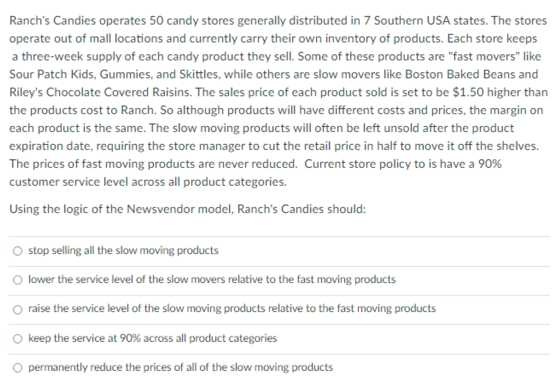Click answer text 'lower the service level of the slow movers'

[x=212, y=280]
